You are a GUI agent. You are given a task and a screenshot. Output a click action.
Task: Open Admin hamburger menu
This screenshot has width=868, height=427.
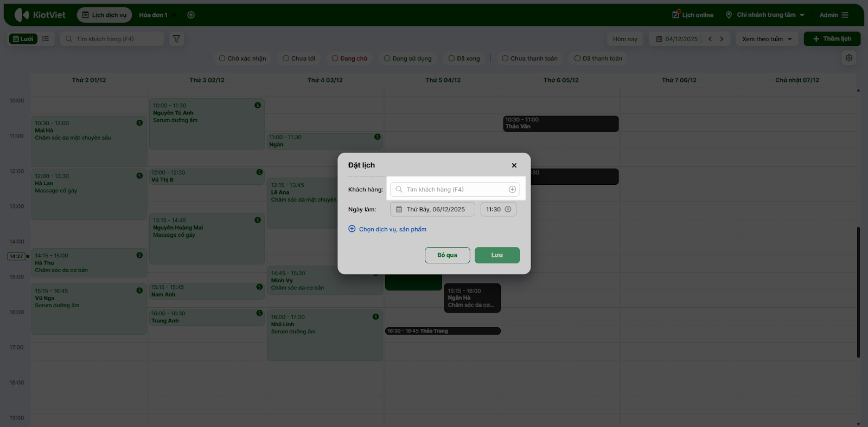[845, 15]
